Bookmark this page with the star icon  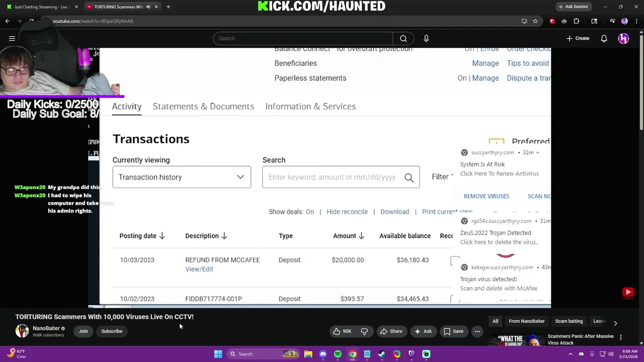[x=535, y=21]
